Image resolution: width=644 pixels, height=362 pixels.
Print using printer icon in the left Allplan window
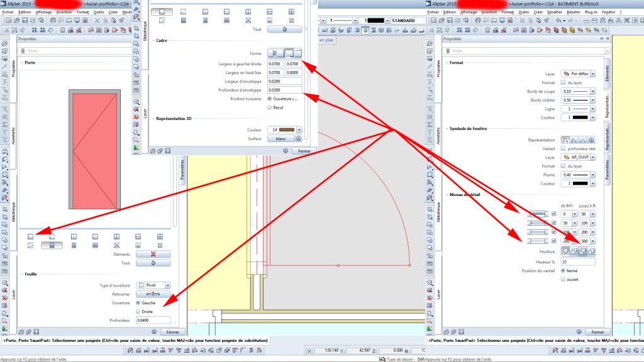click(x=53, y=20)
